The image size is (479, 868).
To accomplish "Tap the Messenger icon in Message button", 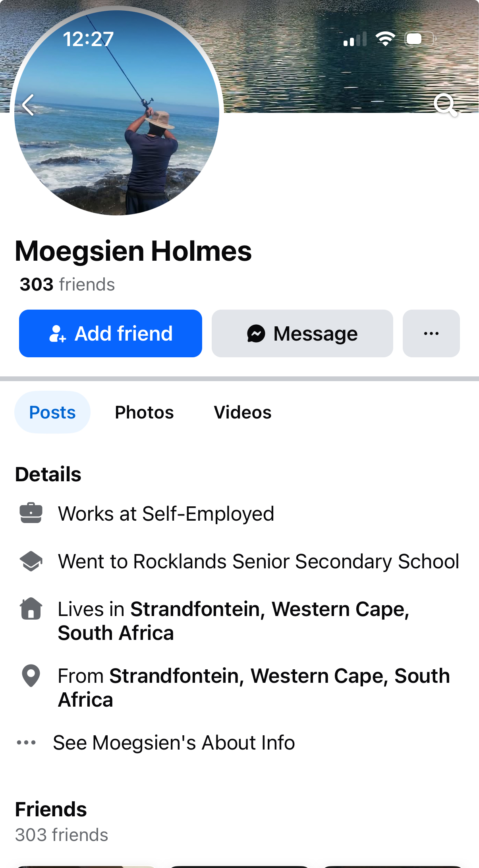I will pos(256,333).
